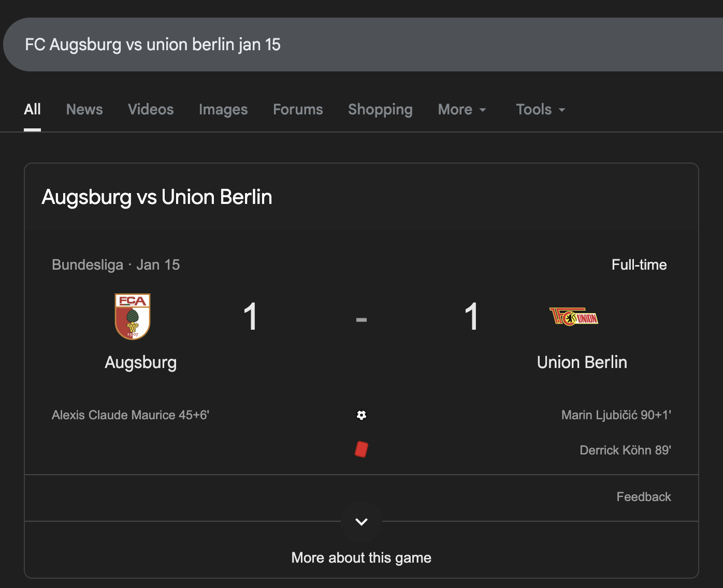Open the Union Berlin team name link

[582, 362]
